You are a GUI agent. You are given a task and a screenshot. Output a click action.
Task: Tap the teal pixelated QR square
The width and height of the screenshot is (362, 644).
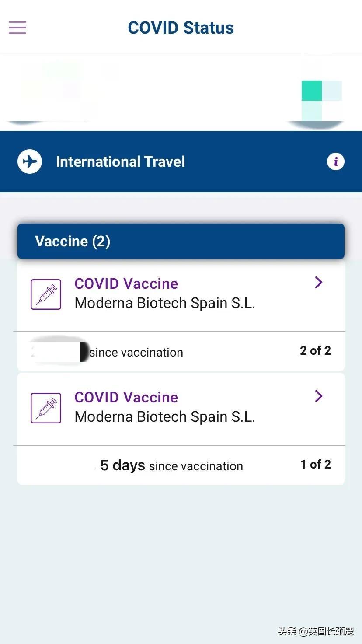(x=312, y=91)
